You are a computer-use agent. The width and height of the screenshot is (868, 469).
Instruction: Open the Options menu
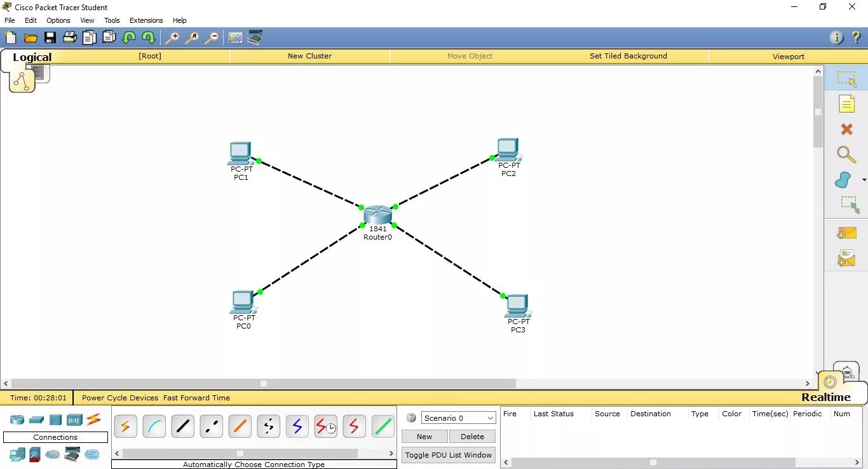(x=58, y=20)
